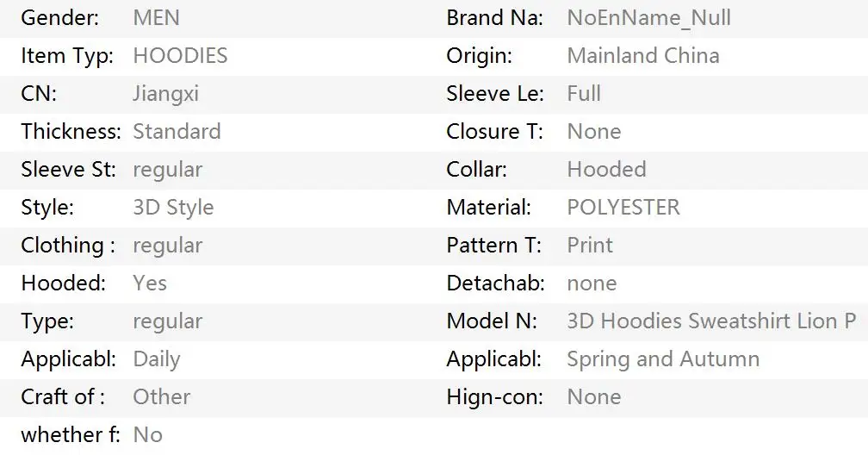Click the Gender value MEN
The height and width of the screenshot is (455, 868).
pos(156,18)
